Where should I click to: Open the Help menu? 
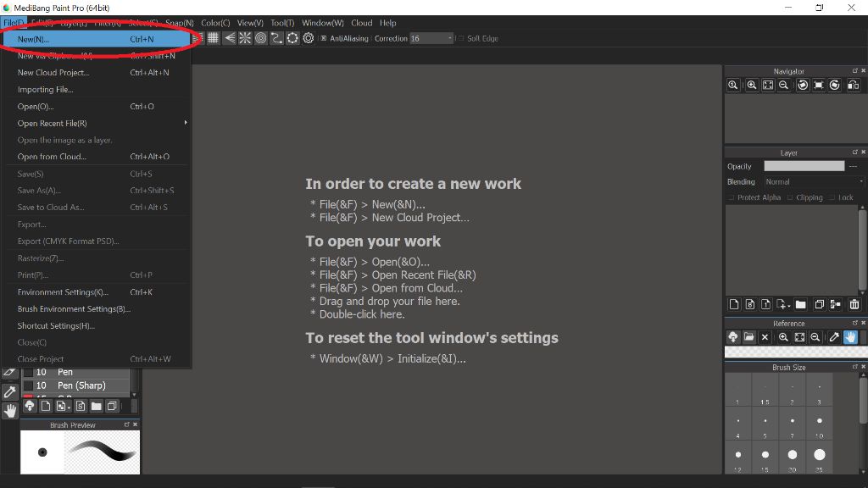(388, 23)
